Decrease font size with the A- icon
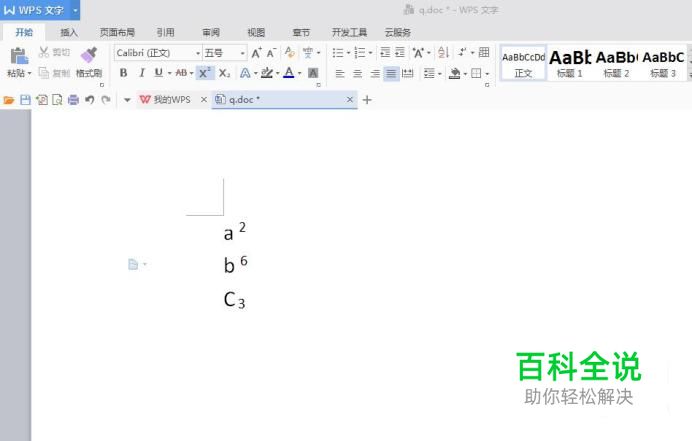The image size is (692, 441). (x=271, y=53)
